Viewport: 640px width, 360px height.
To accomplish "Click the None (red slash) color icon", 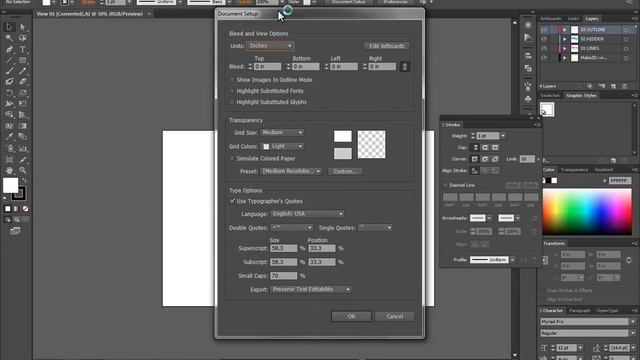I will [25, 209].
